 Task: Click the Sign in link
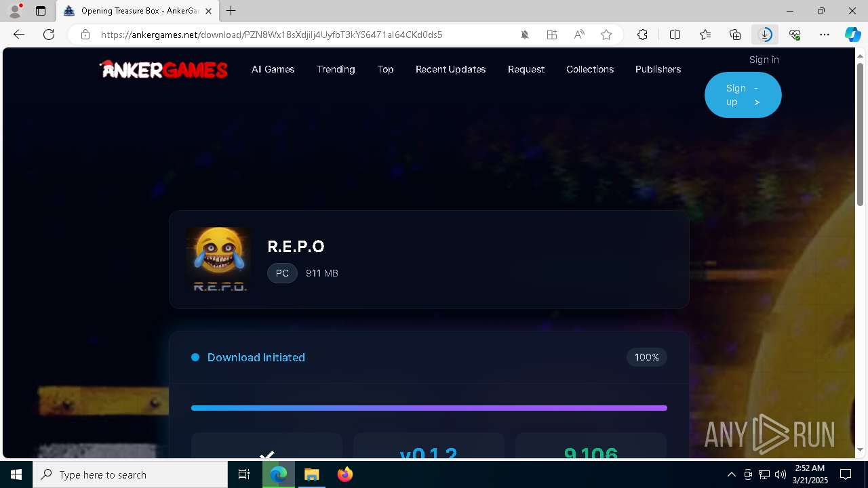point(764,60)
